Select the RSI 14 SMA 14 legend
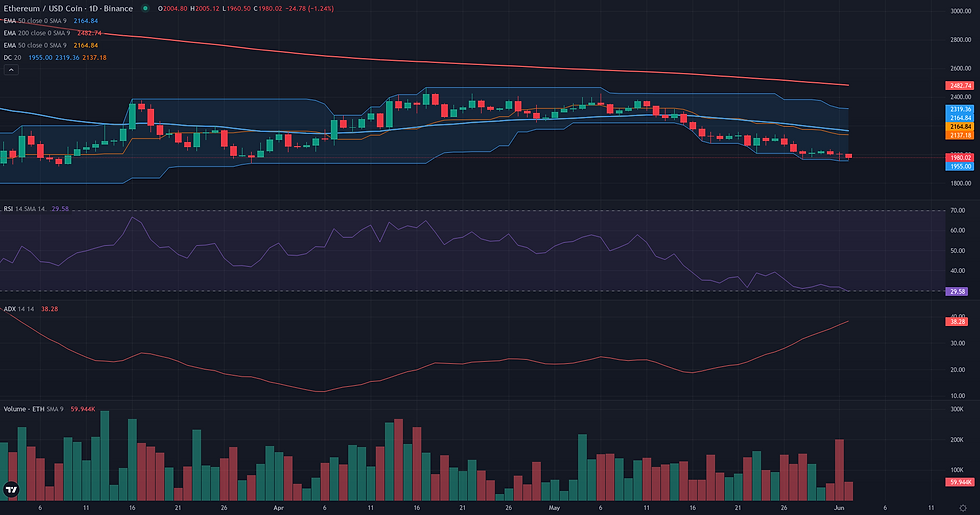The width and height of the screenshot is (980, 515). tap(36, 209)
